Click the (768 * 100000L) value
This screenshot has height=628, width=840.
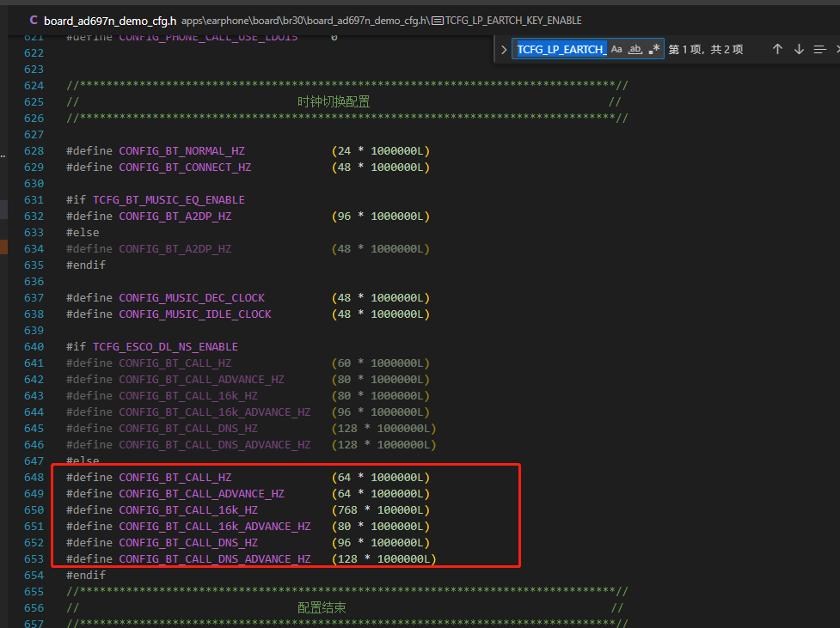[381, 510]
